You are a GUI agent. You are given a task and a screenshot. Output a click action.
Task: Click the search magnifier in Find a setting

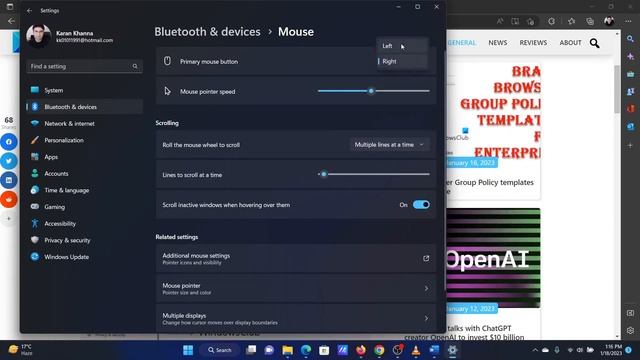point(135,66)
